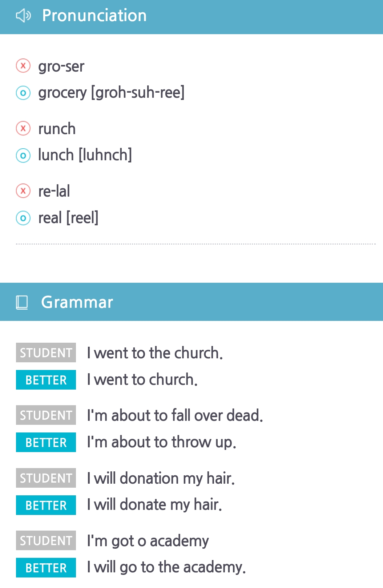Select the BETTER tag for "I went to church"

46,380
